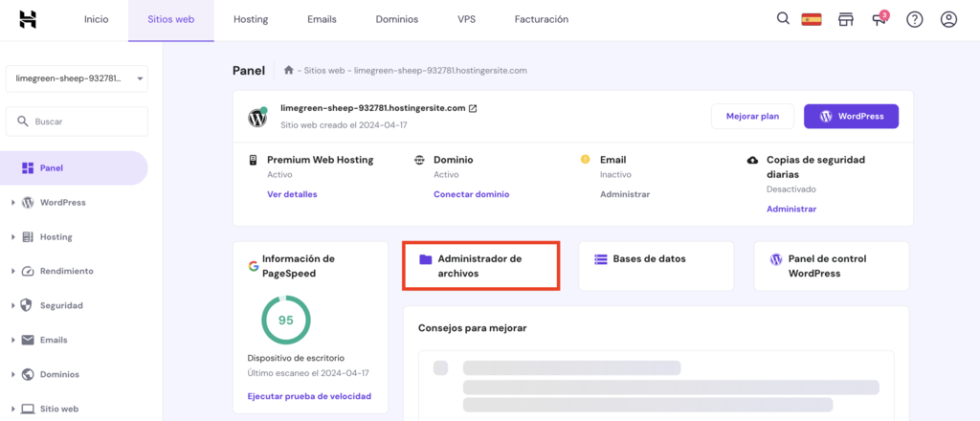Open Administrador de archivos card
Viewport: 980px width, 421px height.
click(480, 266)
